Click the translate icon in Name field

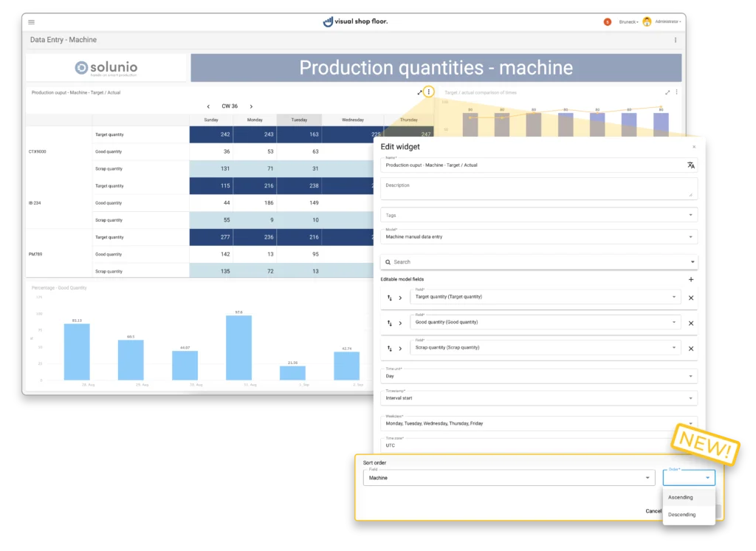point(691,165)
